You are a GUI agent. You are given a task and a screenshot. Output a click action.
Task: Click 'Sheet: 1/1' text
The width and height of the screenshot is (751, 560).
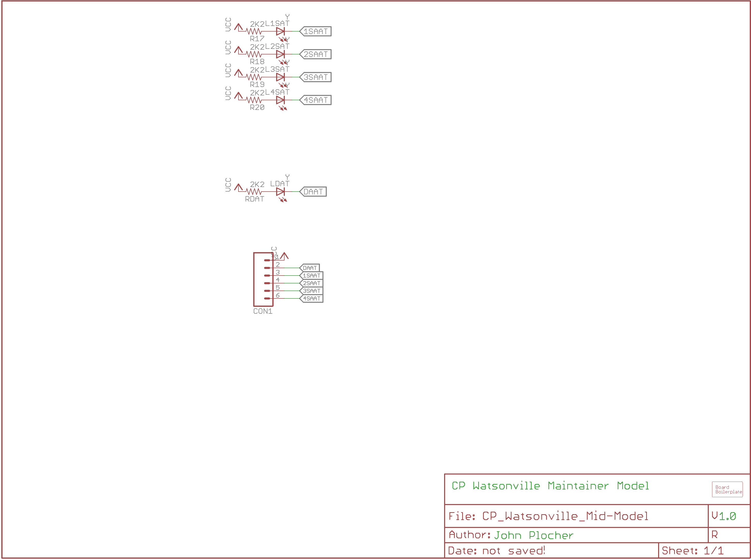click(x=693, y=551)
